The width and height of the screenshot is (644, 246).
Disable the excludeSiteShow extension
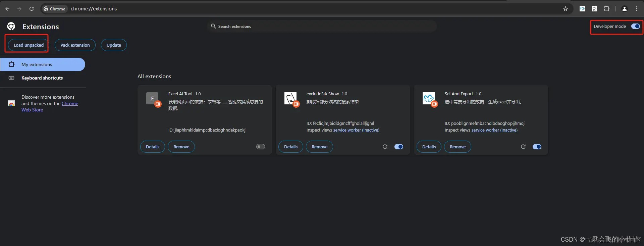point(399,147)
